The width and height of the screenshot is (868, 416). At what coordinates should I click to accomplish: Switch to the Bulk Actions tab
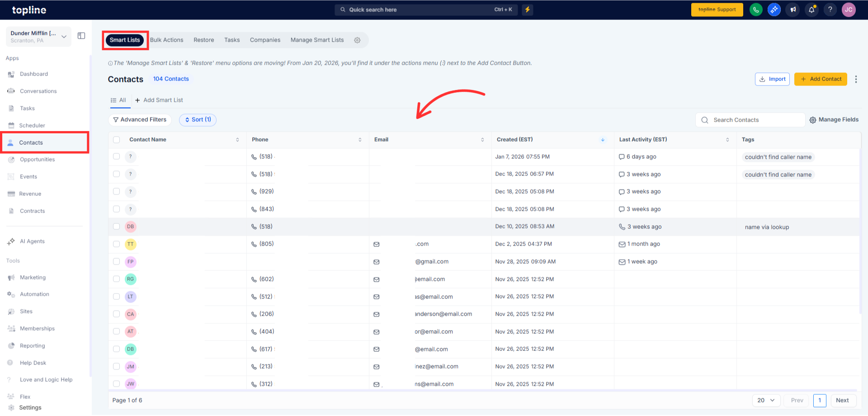[x=166, y=40]
